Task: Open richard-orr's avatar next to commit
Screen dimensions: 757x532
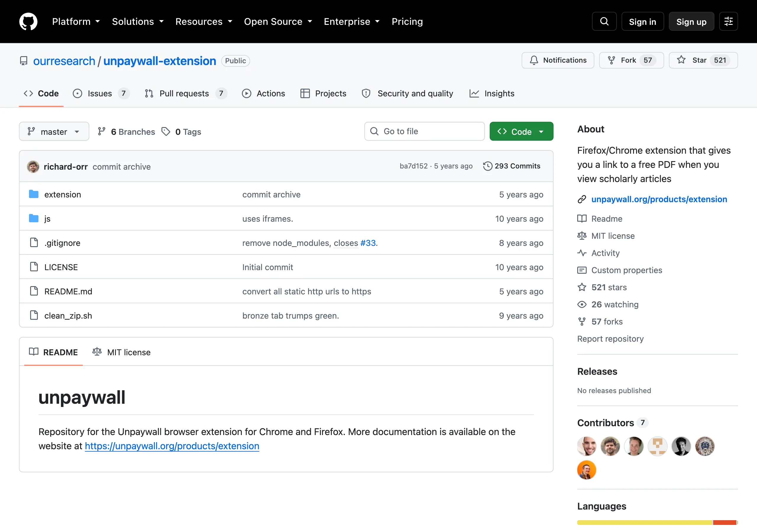Action: coord(33,166)
